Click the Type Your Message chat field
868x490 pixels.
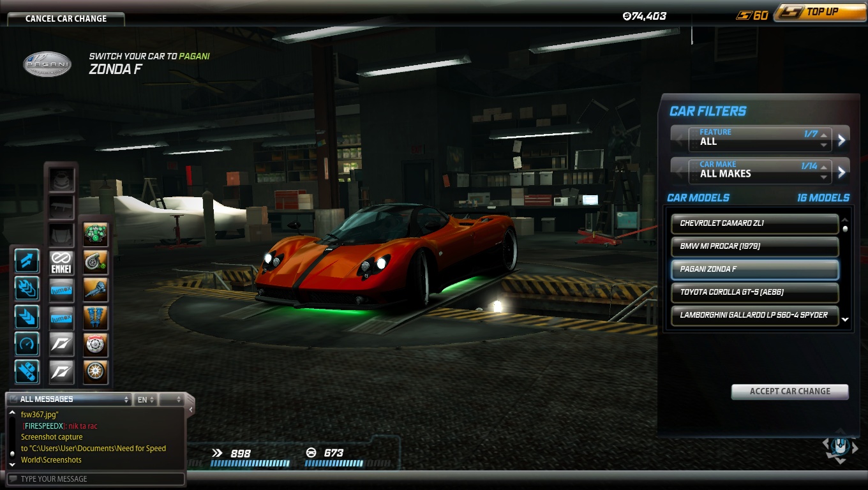click(x=96, y=479)
